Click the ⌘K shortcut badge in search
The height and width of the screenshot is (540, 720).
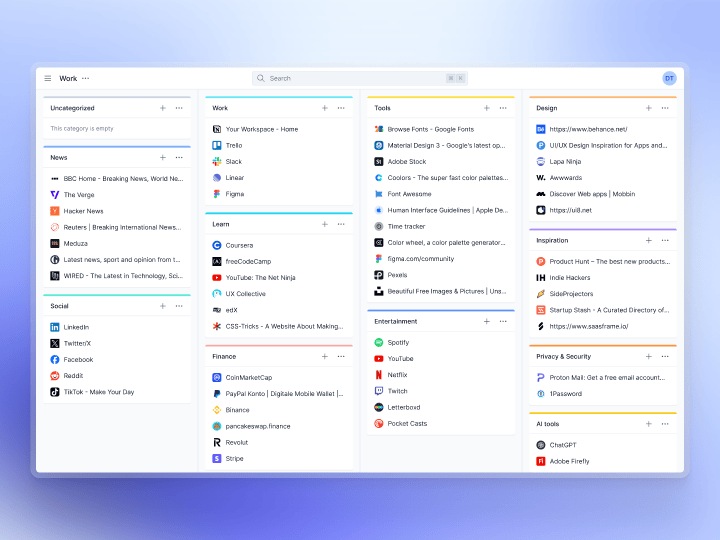coord(456,79)
